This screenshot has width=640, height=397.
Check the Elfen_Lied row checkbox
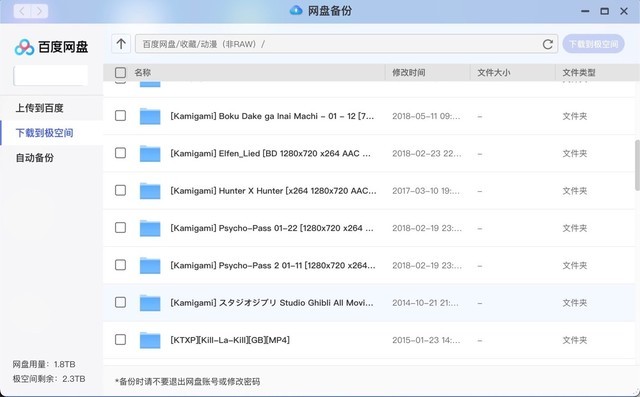(x=120, y=153)
